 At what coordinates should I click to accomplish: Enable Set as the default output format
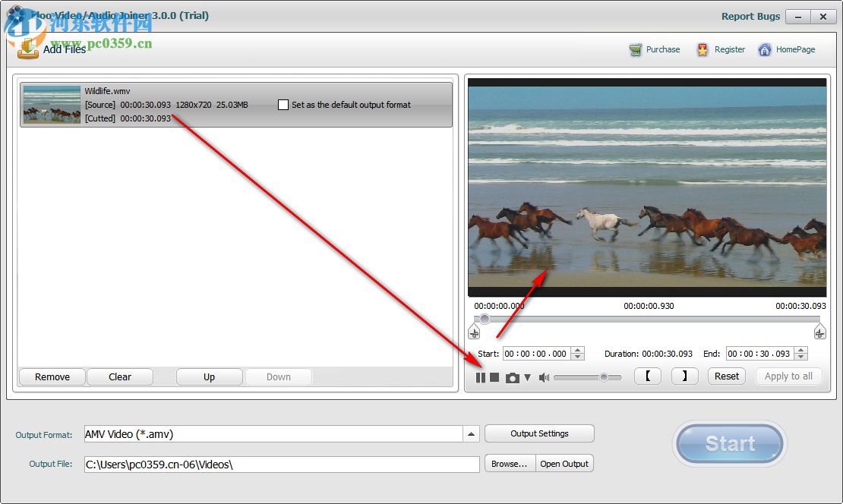(x=283, y=105)
